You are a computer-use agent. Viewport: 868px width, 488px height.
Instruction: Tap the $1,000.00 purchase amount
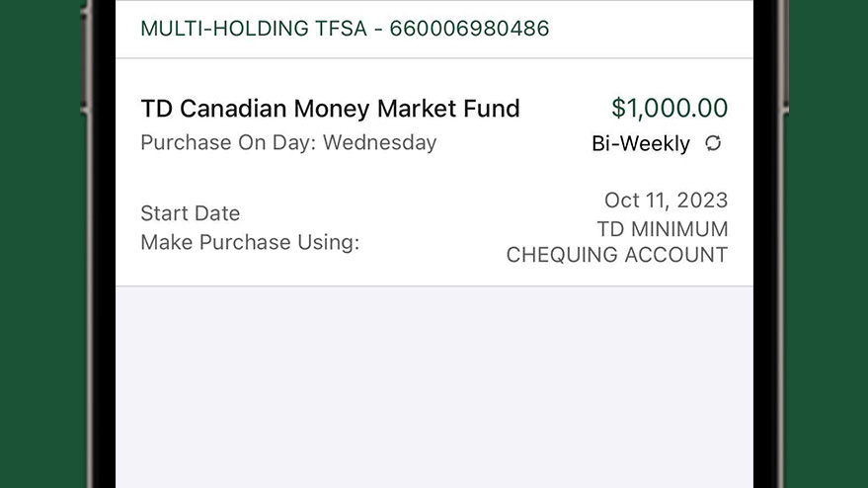pos(670,108)
